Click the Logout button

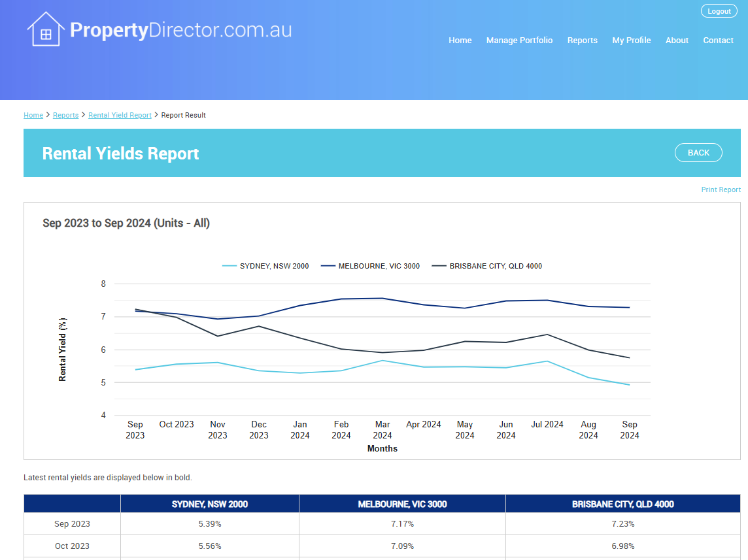(719, 10)
